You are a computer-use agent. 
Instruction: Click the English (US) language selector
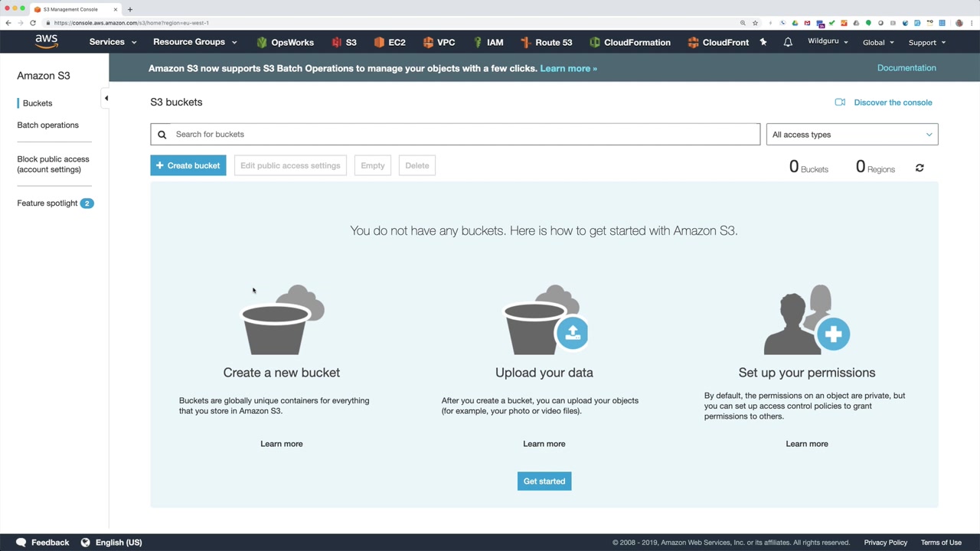pos(119,543)
